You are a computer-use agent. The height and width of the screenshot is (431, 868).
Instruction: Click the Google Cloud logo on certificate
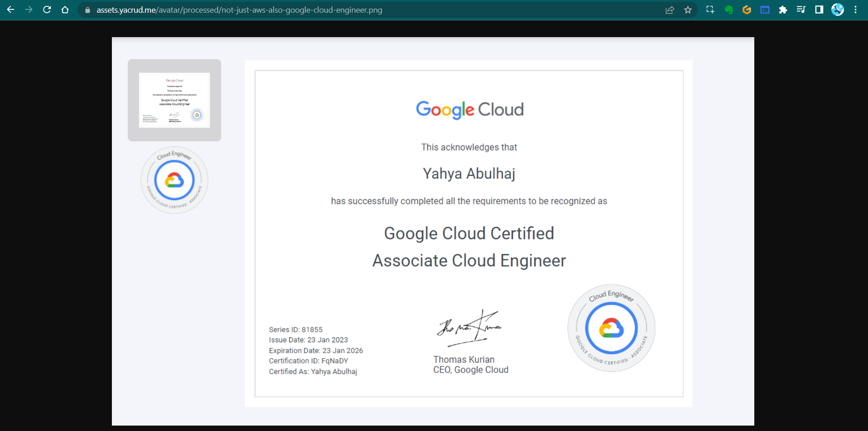point(469,110)
